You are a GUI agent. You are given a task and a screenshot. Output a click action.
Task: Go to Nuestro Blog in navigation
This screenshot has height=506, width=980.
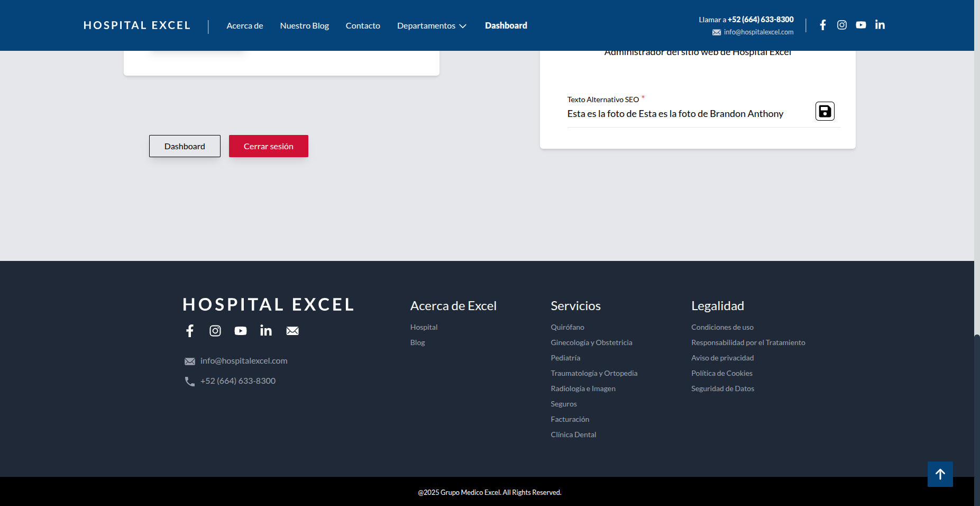point(305,25)
